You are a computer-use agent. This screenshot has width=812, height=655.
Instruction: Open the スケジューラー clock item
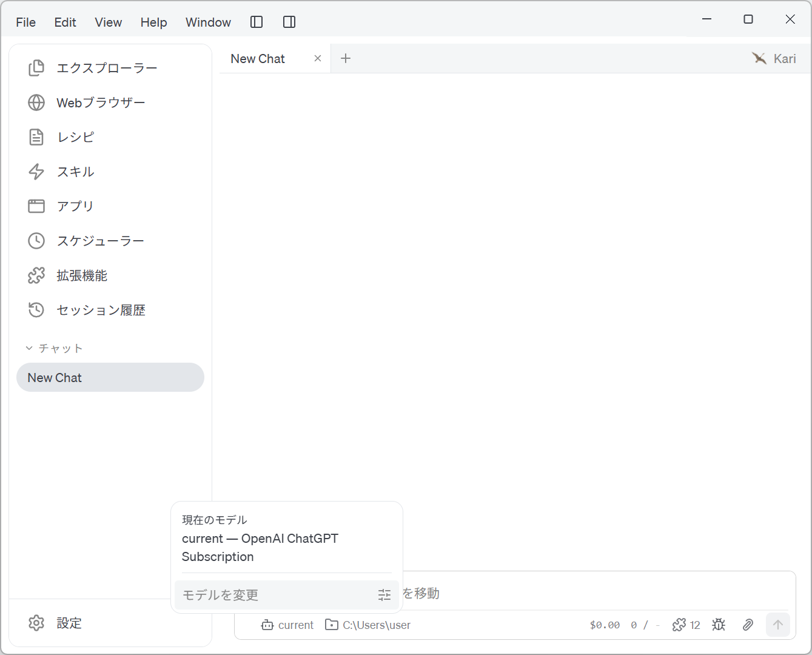click(110, 241)
